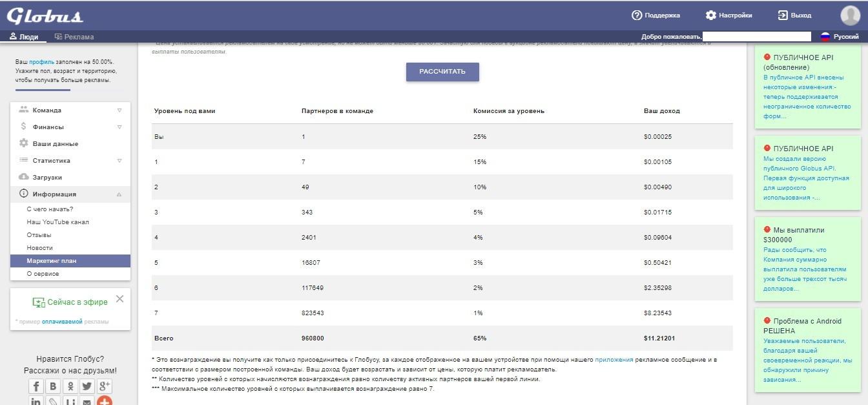868x405 pixels.
Task: Open the профиль link
Action: click(x=41, y=62)
